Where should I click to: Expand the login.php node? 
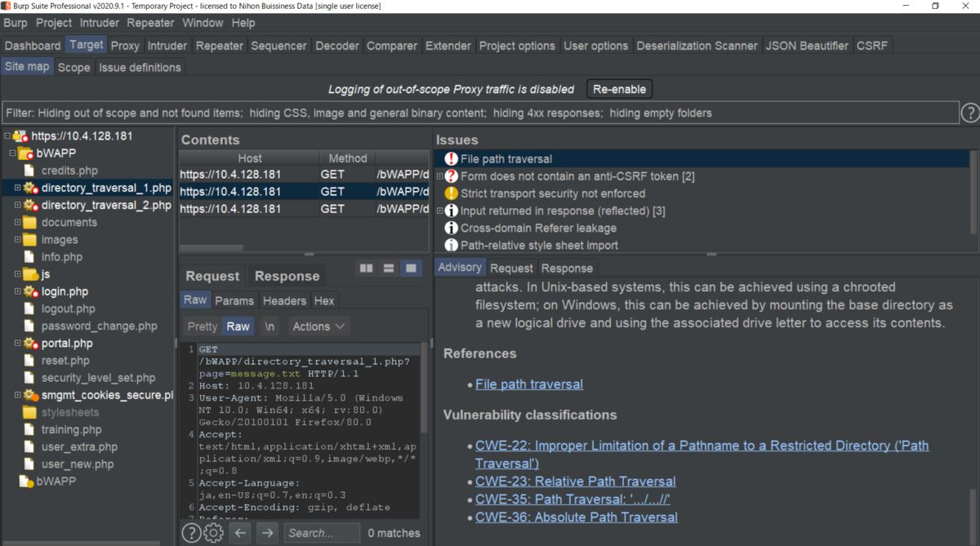click(x=17, y=291)
